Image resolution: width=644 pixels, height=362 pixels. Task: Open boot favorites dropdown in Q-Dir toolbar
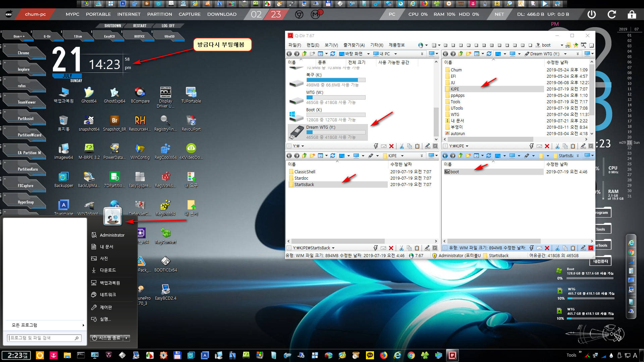click(562, 45)
